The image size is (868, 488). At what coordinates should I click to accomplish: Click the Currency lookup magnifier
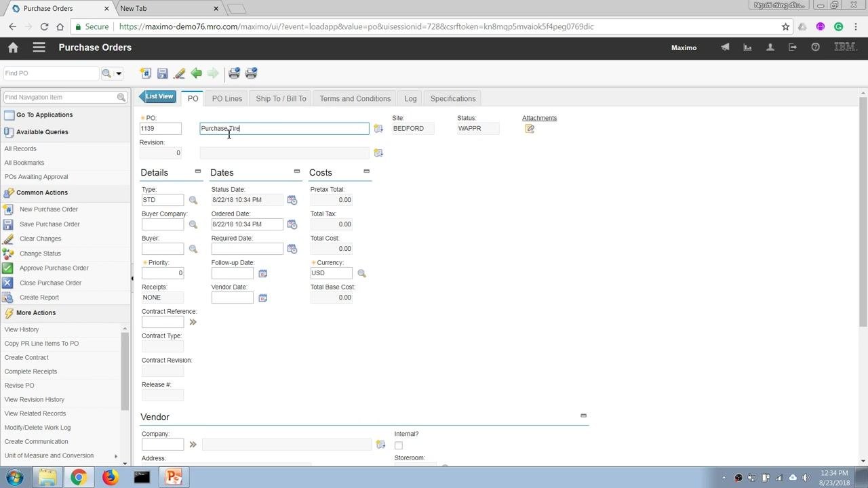point(361,273)
